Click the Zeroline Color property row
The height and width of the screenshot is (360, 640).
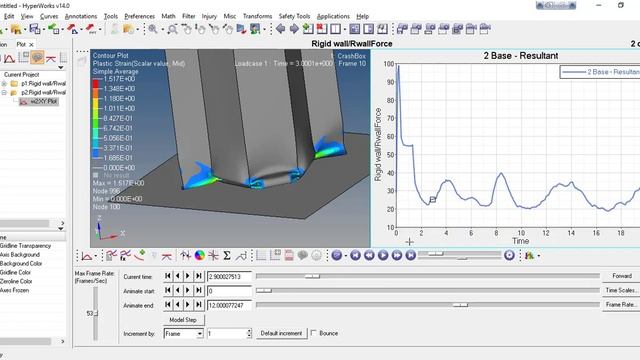33,282
